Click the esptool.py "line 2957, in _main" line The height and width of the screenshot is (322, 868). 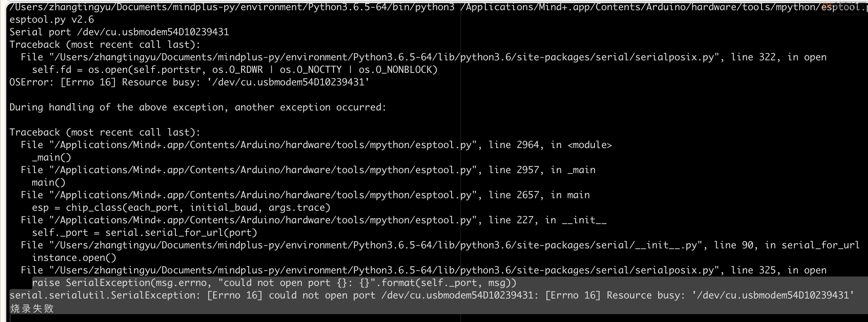(308, 170)
